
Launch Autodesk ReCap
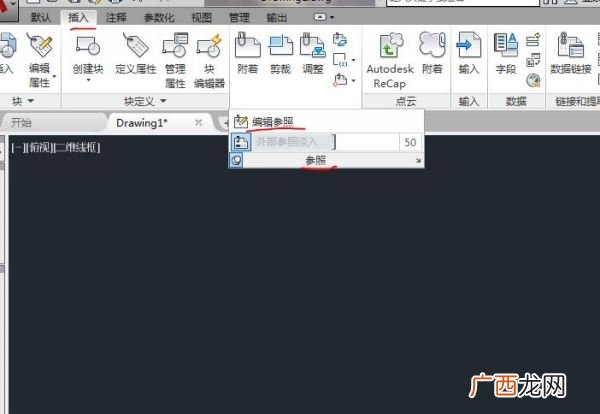(390, 46)
